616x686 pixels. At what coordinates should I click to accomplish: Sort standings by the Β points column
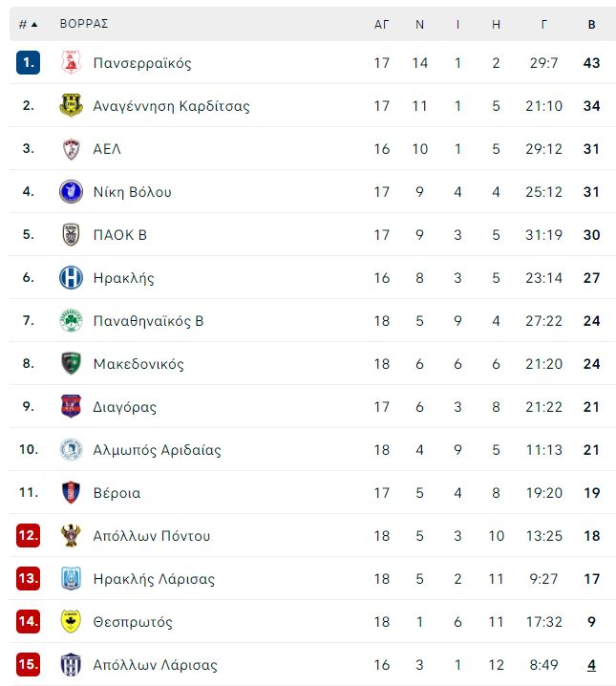point(591,25)
